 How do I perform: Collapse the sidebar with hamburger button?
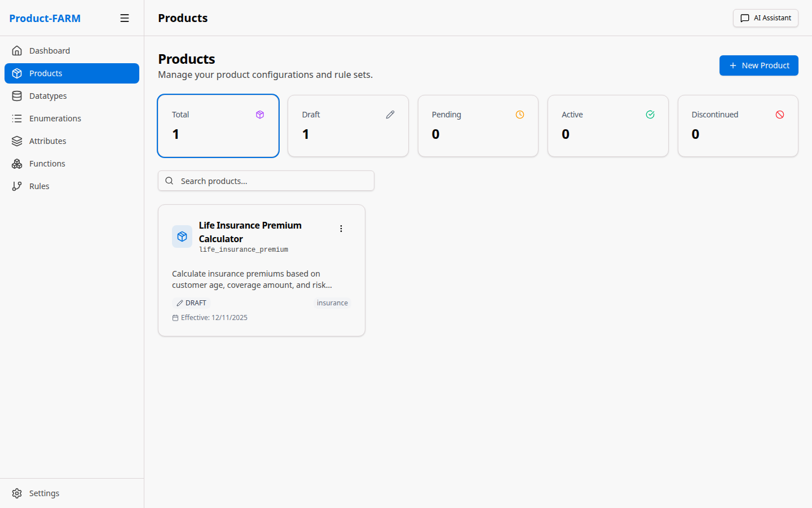[x=125, y=17]
